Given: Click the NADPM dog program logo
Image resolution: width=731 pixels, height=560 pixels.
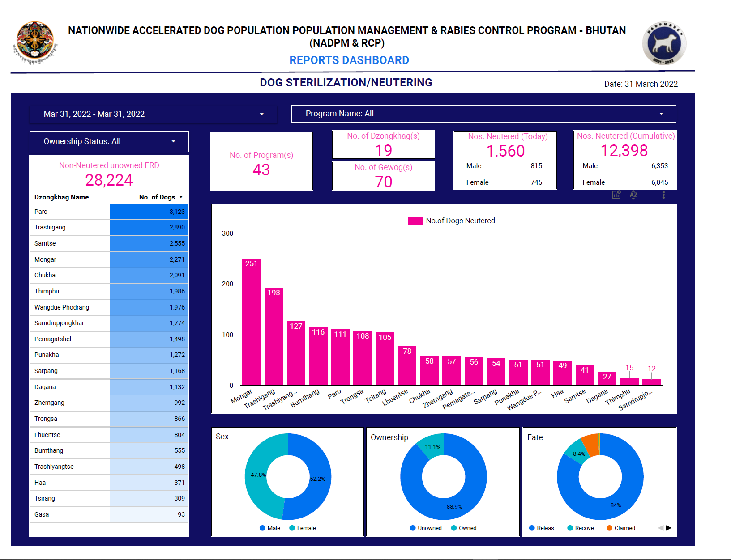Looking at the screenshot, I should pos(664,43).
